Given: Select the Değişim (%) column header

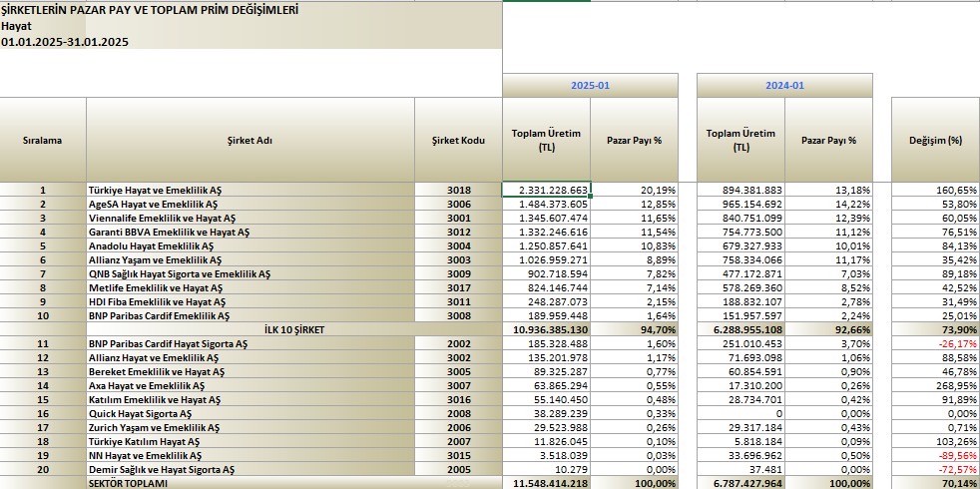Looking at the screenshot, I should click(x=936, y=140).
